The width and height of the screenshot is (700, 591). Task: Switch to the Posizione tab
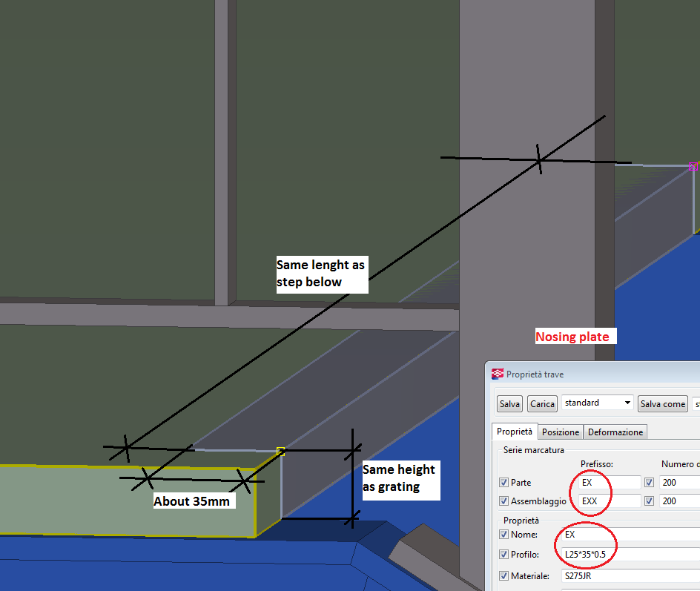pyautogui.click(x=560, y=432)
